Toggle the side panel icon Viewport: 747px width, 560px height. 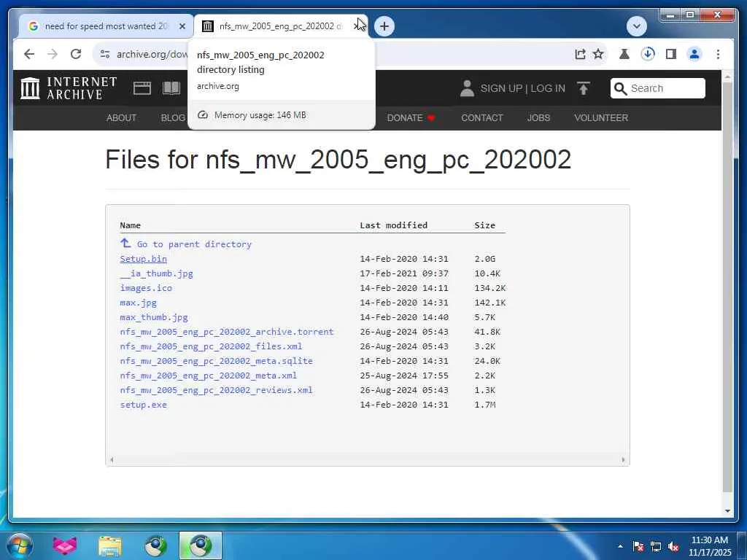point(671,54)
